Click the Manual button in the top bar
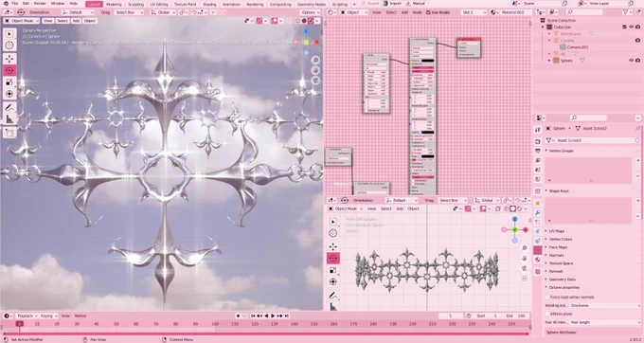Image resolution: width=644 pixels, height=343 pixels. click(x=416, y=4)
